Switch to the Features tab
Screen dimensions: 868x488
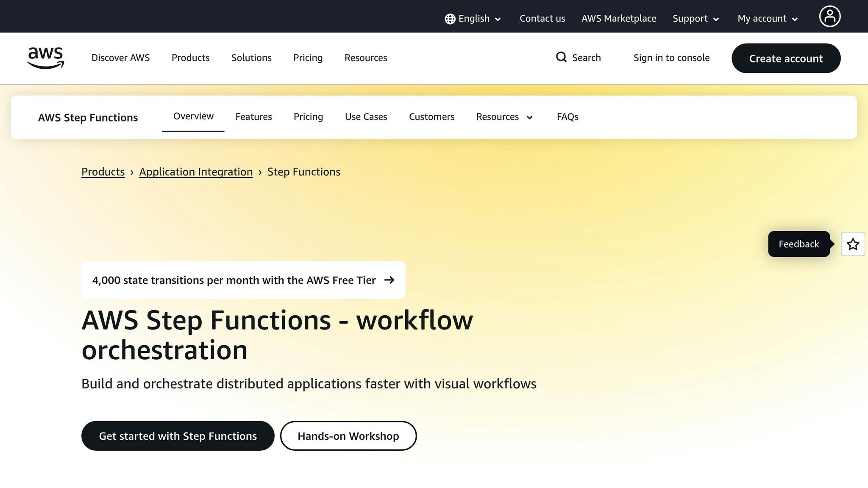[x=253, y=116]
